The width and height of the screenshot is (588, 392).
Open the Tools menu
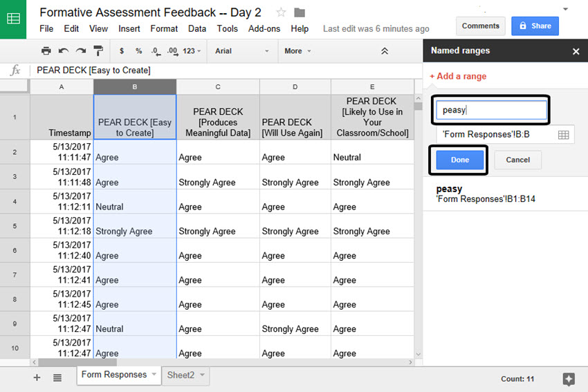coord(228,29)
